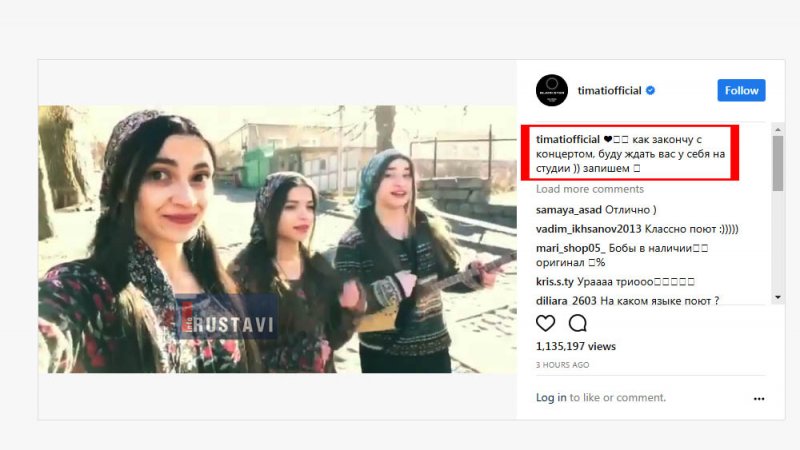Click the 1,135,197 views count
The height and width of the screenshot is (450, 800).
point(576,346)
